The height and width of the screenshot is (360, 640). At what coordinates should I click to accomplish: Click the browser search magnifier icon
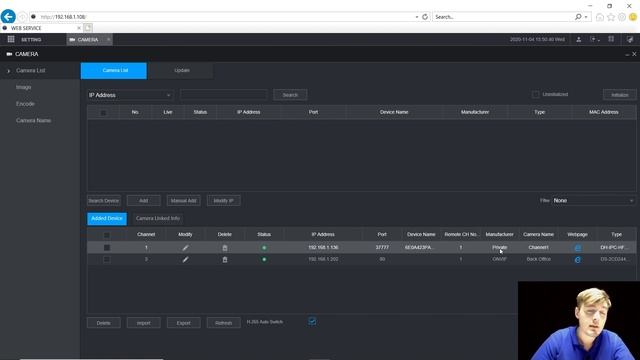pos(578,17)
